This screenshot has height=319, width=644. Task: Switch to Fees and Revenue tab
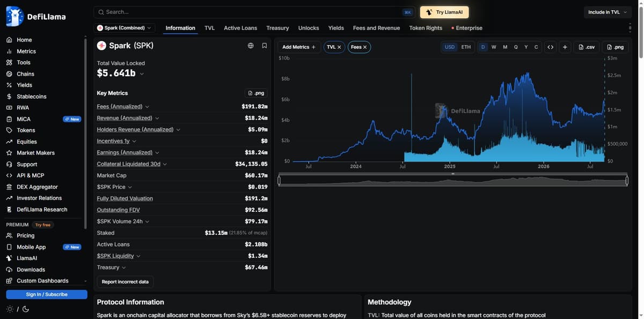pos(376,28)
